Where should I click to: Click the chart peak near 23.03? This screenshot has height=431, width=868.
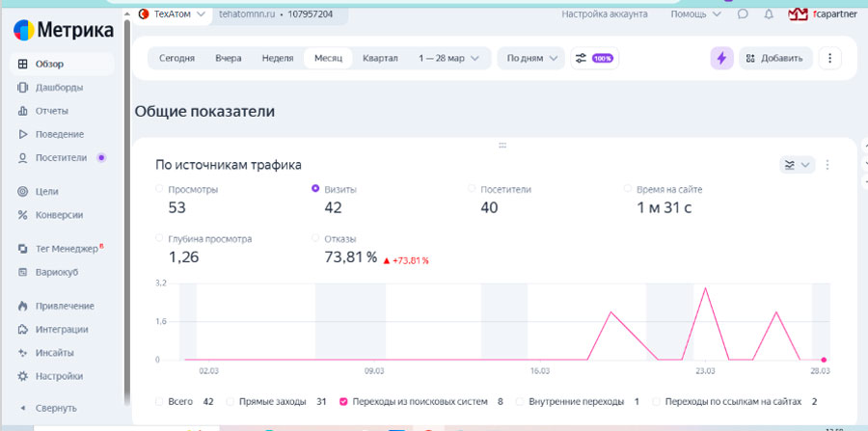(x=705, y=288)
